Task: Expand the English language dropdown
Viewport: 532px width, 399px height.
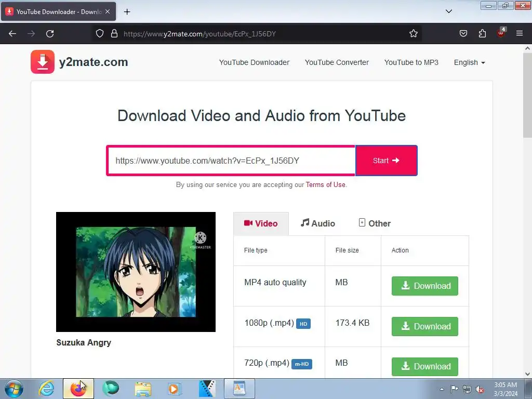Action: [x=470, y=62]
